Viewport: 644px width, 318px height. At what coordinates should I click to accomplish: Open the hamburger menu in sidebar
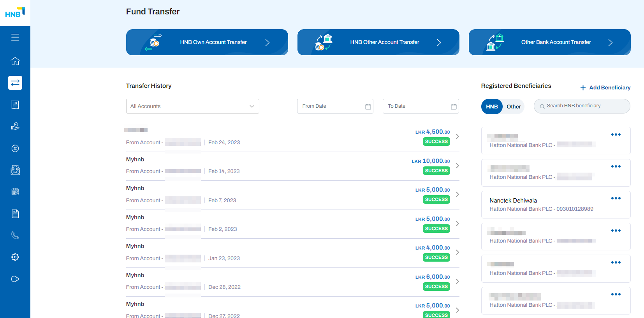15,37
